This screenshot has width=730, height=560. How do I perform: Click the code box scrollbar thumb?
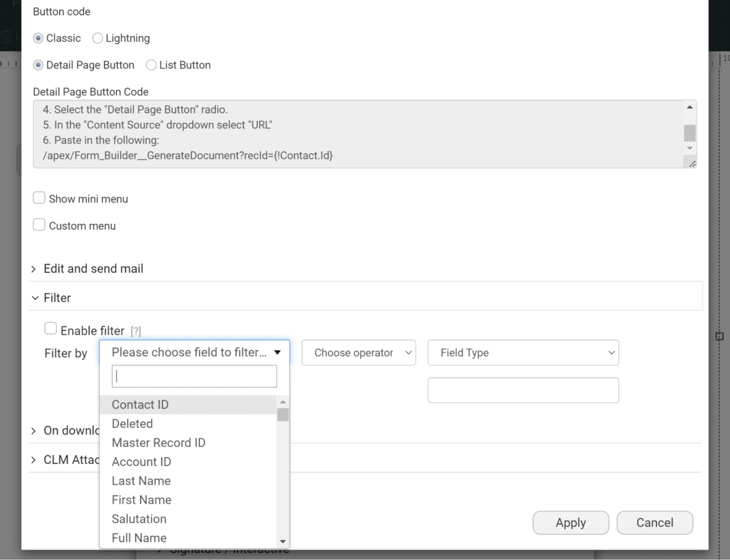click(690, 133)
